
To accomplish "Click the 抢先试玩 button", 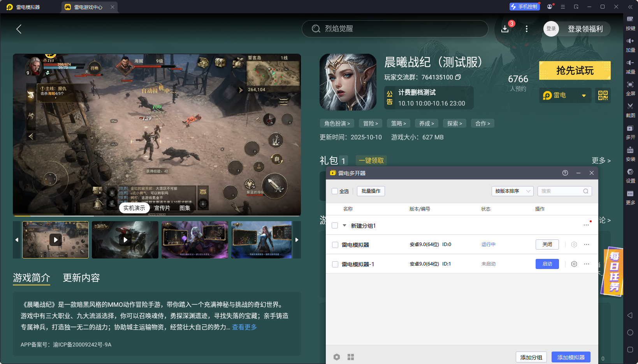I will click(575, 70).
